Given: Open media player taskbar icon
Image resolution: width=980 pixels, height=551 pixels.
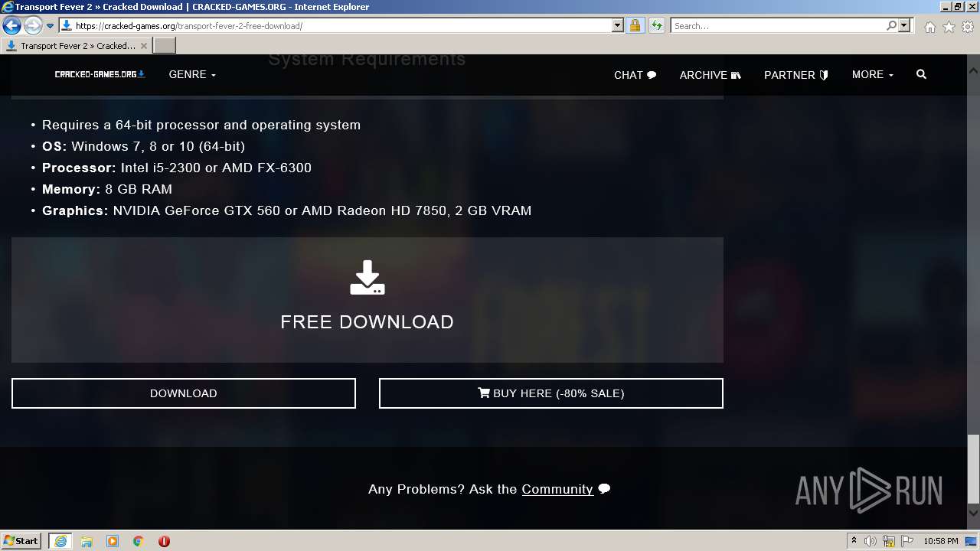Looking at the screenshot, I should pyautogui.click(x=113, y=541).
